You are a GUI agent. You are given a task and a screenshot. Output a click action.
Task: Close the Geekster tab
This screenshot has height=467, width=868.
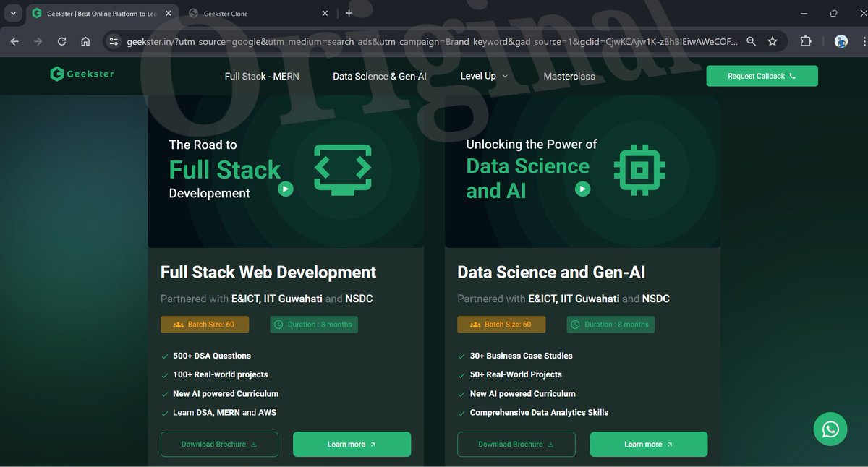click(167, 13)
